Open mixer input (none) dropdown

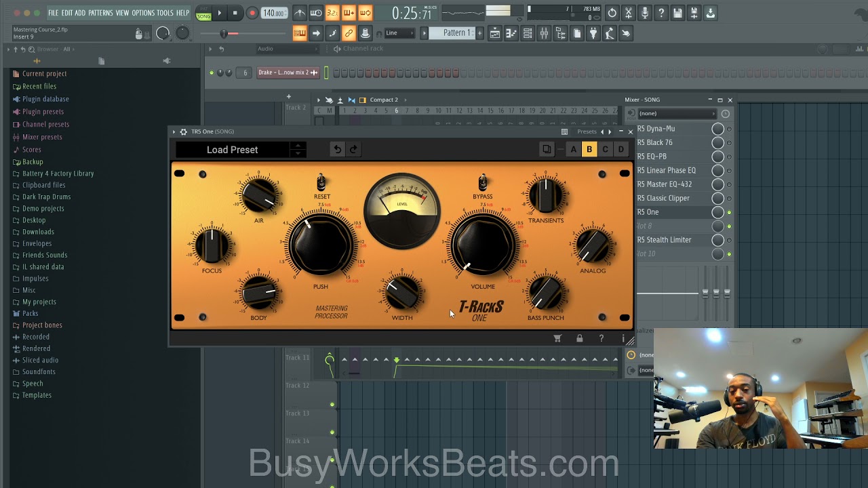click(677, 114)
